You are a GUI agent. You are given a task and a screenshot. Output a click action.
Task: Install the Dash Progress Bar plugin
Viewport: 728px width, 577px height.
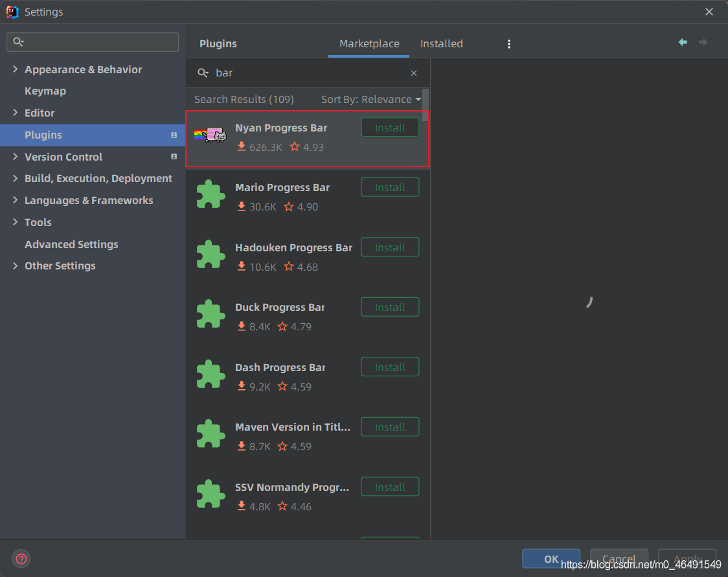click(390, 367)
